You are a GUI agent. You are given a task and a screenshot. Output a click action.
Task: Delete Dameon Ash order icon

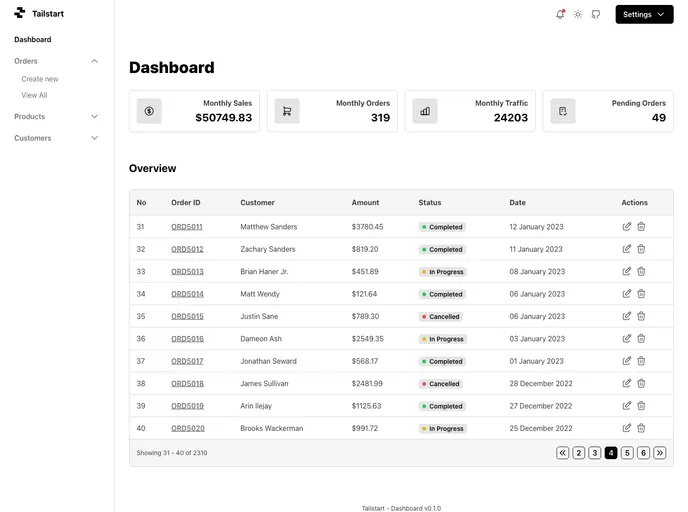(x=641, y=338)
